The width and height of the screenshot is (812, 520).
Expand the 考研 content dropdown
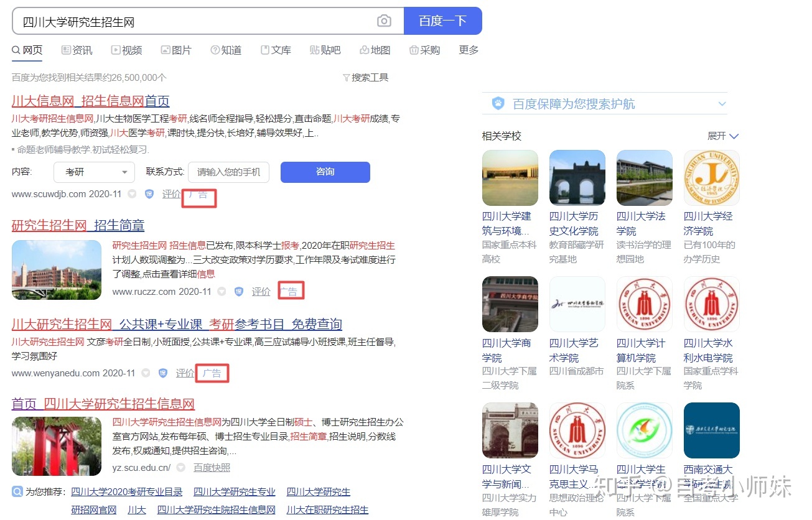point(94,172)
